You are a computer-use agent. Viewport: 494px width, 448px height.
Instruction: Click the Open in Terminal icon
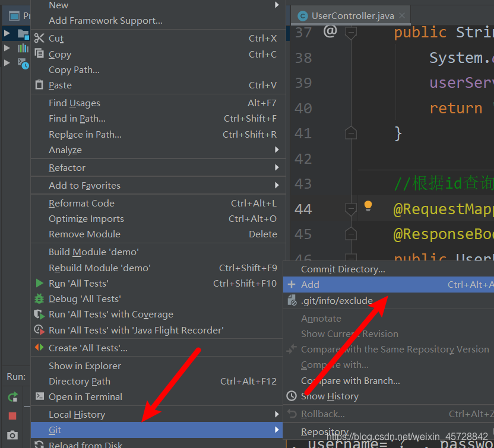(39, 396)
